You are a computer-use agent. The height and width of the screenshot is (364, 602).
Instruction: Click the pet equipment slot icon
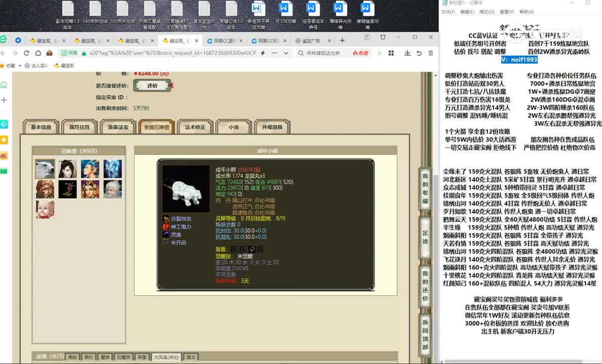coord(252,249)
